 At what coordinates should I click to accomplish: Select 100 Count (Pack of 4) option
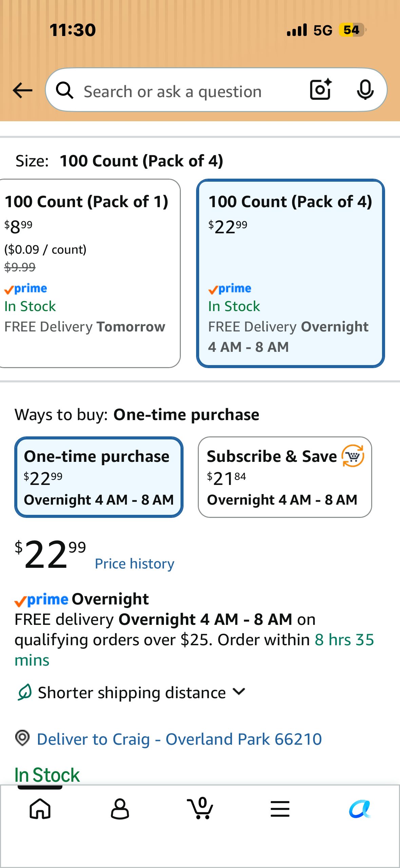pos(290,273)
